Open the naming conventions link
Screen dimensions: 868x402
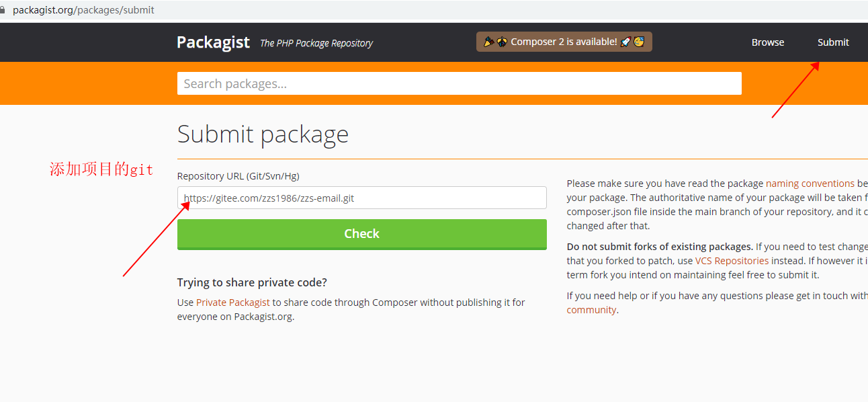pyautogui.click(x=810, y=183)
